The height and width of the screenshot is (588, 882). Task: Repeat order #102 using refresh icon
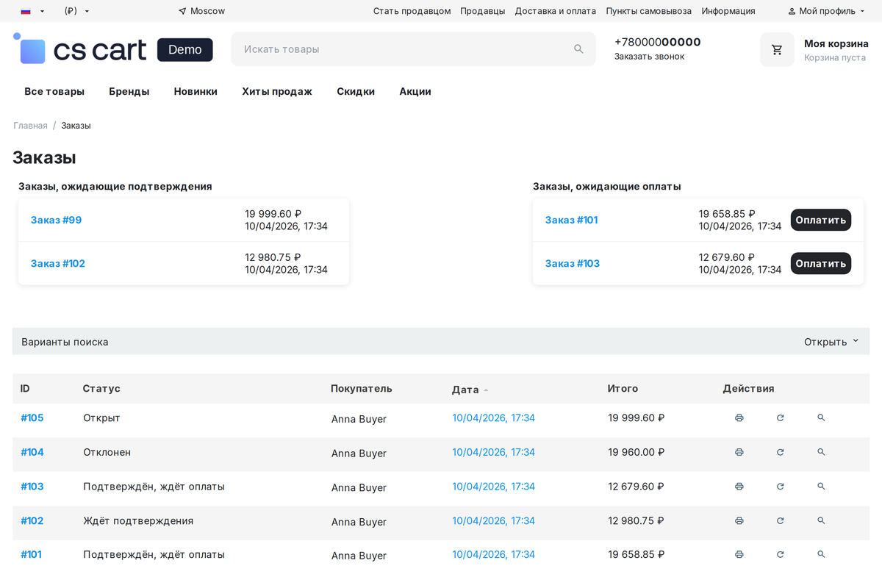(780, 521)
